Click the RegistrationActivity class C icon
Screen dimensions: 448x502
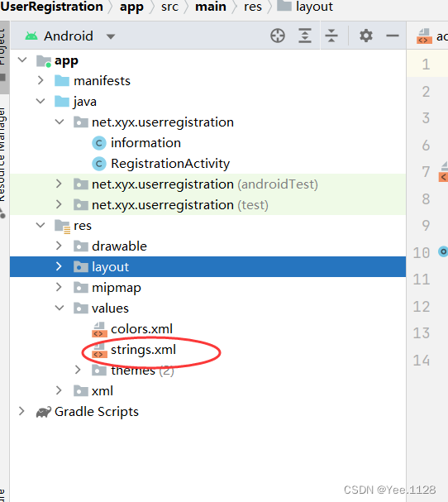pos(99,164)
